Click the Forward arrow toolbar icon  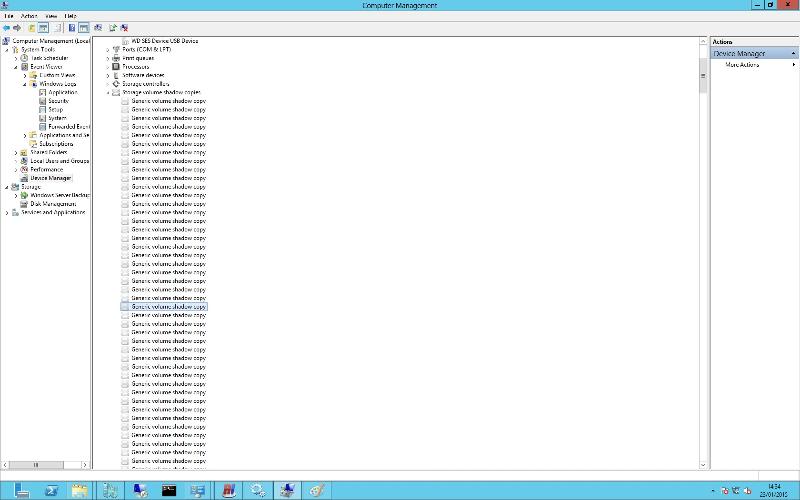pos(17,28)
